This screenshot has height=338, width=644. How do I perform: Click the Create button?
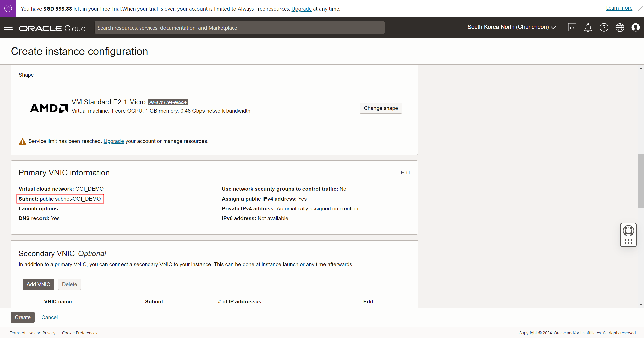[23, 317]
